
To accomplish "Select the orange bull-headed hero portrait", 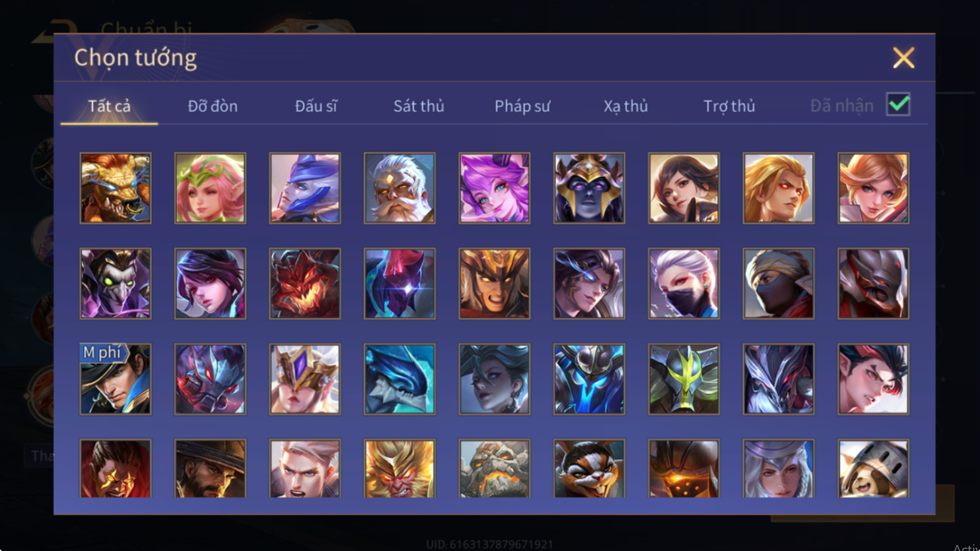I will click(116, 188).
